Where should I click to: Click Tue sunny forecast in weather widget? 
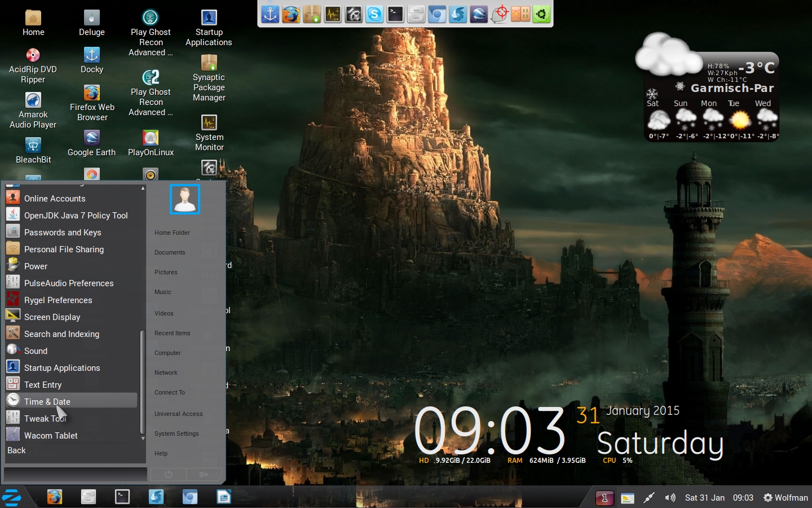pos(739,119)
